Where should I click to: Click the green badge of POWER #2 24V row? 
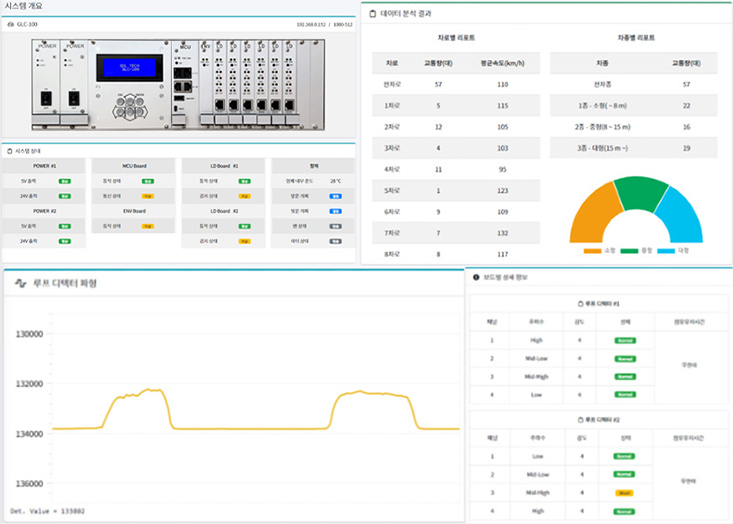coord(65,241)
